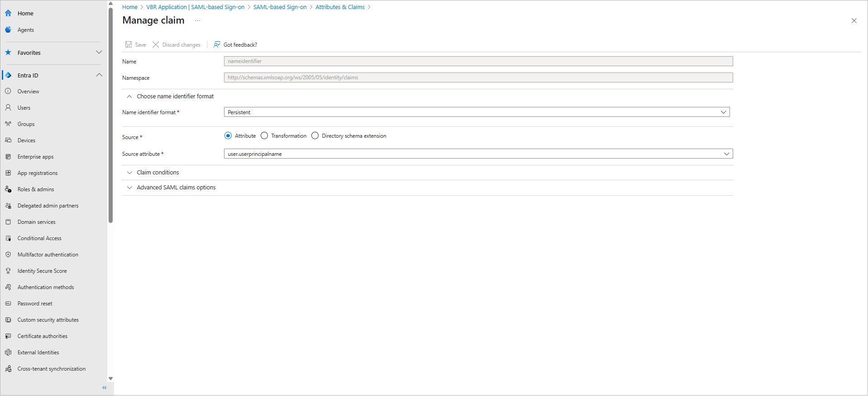The height and width of the screenshot is (396, 868).
Task: Open the Agents menu item
Action: coord(26,30)
